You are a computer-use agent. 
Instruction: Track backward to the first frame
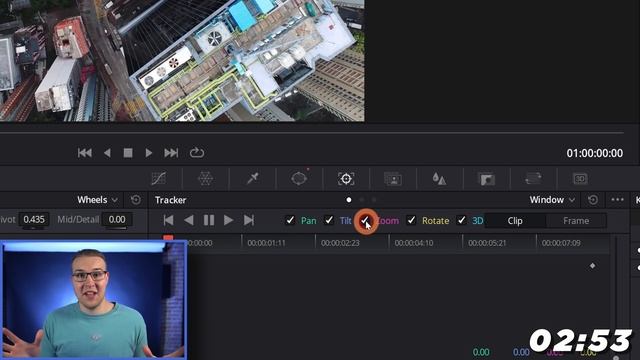tap(168, 220)
